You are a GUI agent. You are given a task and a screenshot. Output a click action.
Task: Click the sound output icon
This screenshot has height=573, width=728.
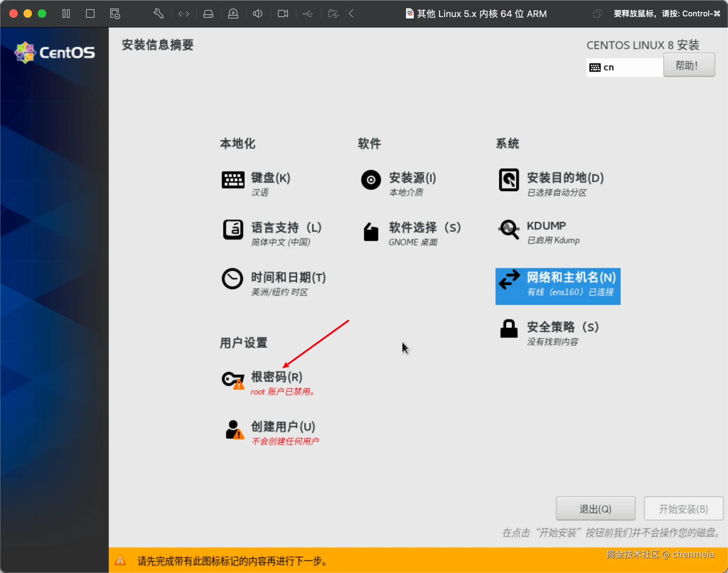click(257, 14)
